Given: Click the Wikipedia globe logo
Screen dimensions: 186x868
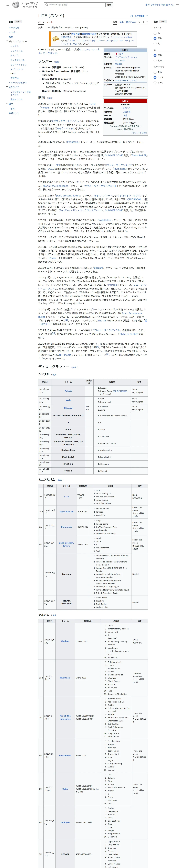Looking at the screenshot, I should (x=16, y=5).
